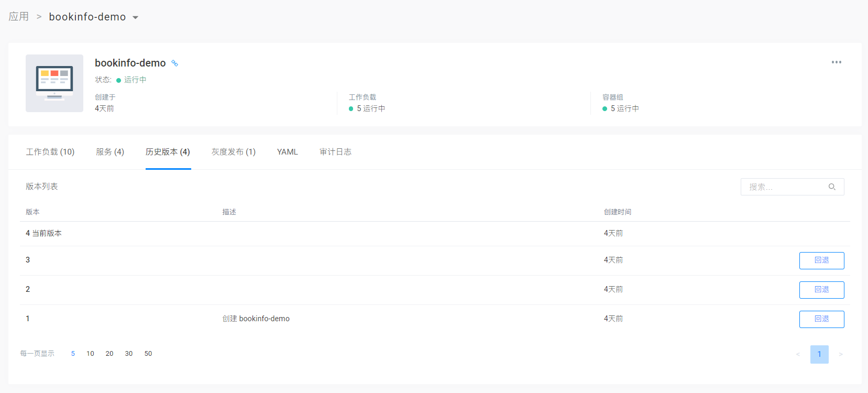The image size is (868, 393).
Task: Set page size to 10 per page
Action: tap(90, 354)
